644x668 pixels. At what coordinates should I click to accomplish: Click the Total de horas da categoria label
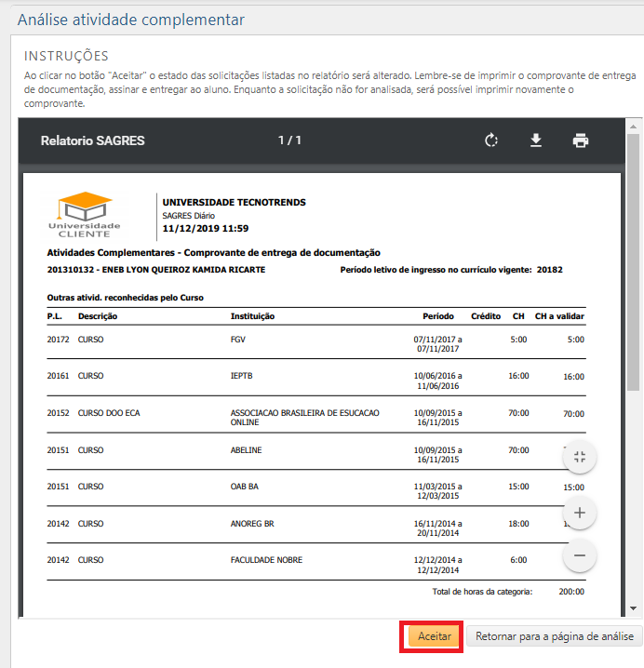[482, 591]
